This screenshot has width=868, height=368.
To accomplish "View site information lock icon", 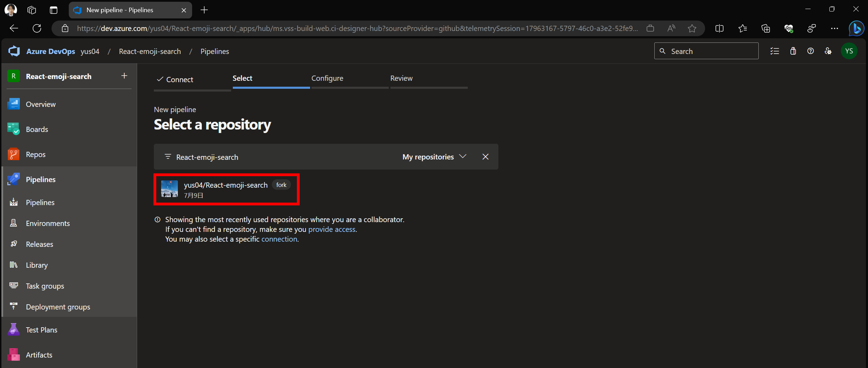I will pyautogui.click(x=65, y=29).
